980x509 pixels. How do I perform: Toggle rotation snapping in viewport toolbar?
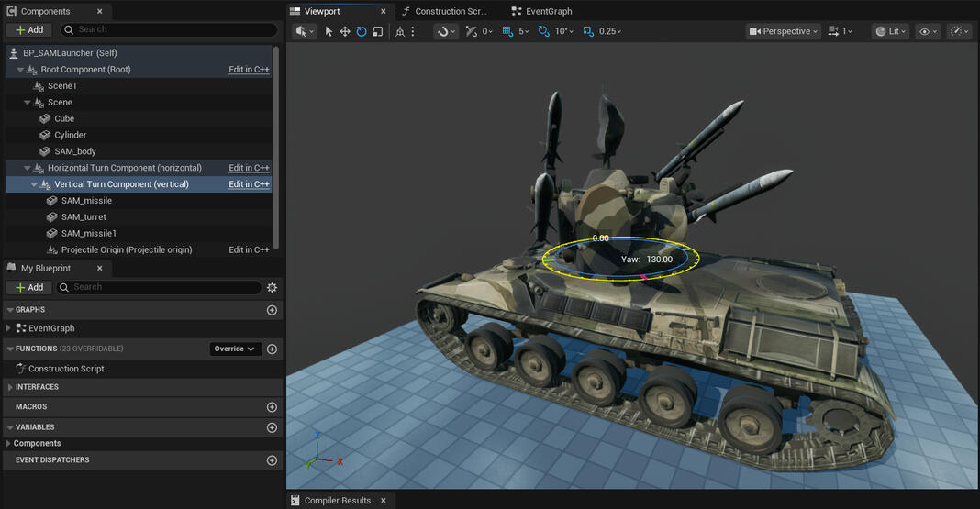point(543,31)
